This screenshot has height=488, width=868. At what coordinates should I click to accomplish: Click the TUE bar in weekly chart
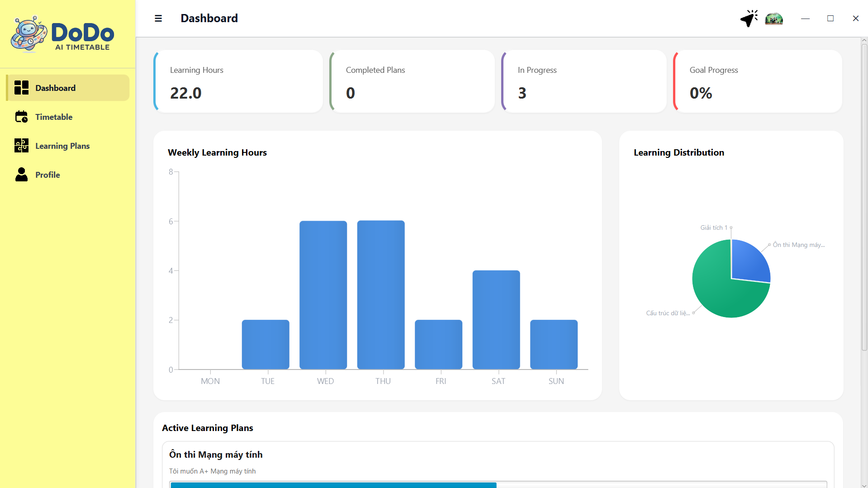point(266,345)
